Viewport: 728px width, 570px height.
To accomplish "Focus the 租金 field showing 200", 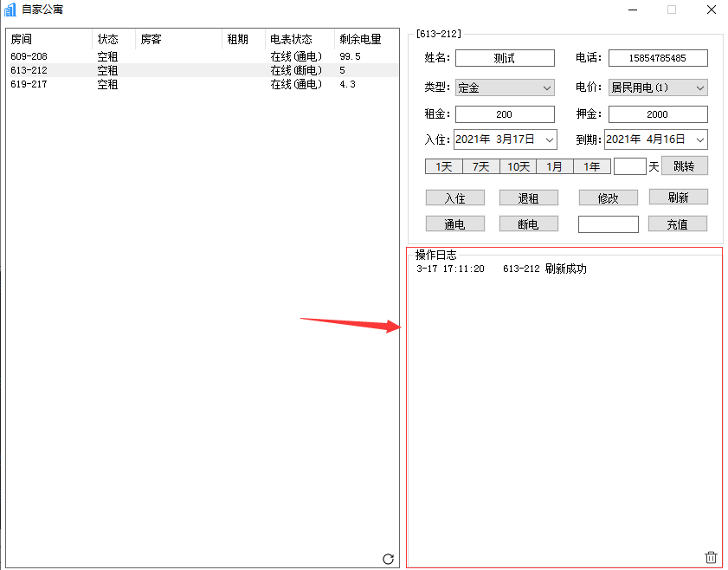I will (505, 114).
